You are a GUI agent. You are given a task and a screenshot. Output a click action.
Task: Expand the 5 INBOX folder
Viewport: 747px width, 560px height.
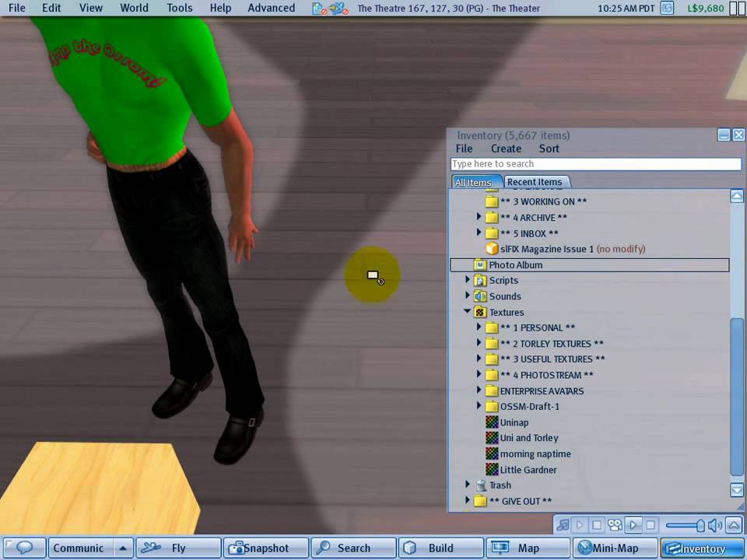click(x=479, y=233)
